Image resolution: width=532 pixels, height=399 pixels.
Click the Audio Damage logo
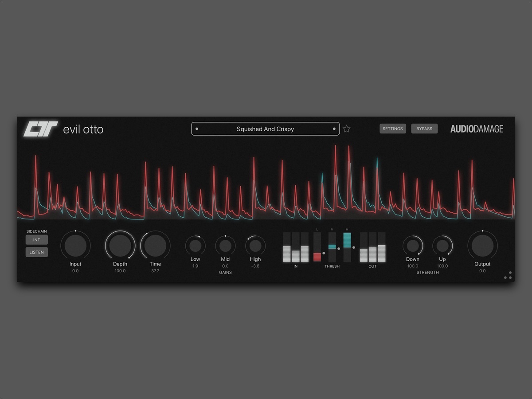coord(477,129)
